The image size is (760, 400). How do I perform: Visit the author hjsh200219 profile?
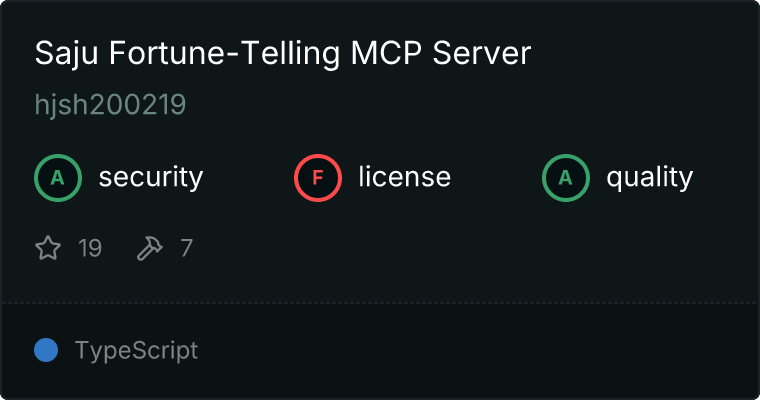[x=110, y=105]
